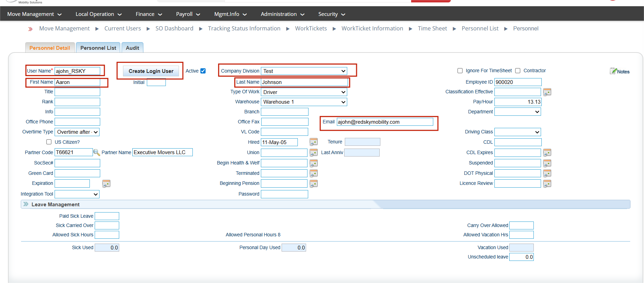Open calendar picker for Suspended date
Viewport: 644px width, 283px height.
click(547, 163)
